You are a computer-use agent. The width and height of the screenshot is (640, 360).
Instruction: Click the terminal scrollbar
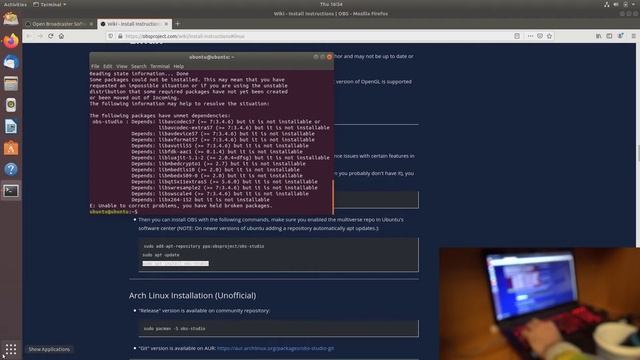click(333, 196)
